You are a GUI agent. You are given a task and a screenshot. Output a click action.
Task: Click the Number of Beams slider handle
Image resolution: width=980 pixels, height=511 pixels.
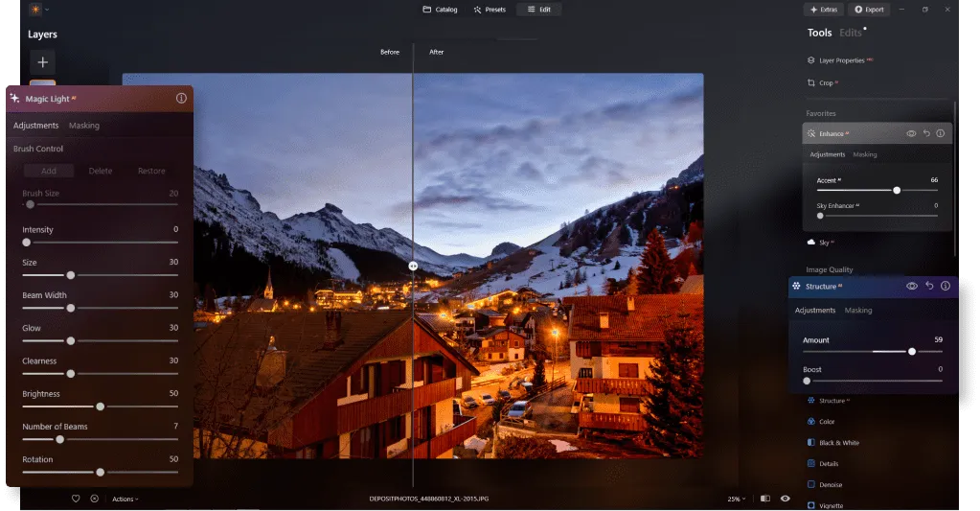coord(60,440)
